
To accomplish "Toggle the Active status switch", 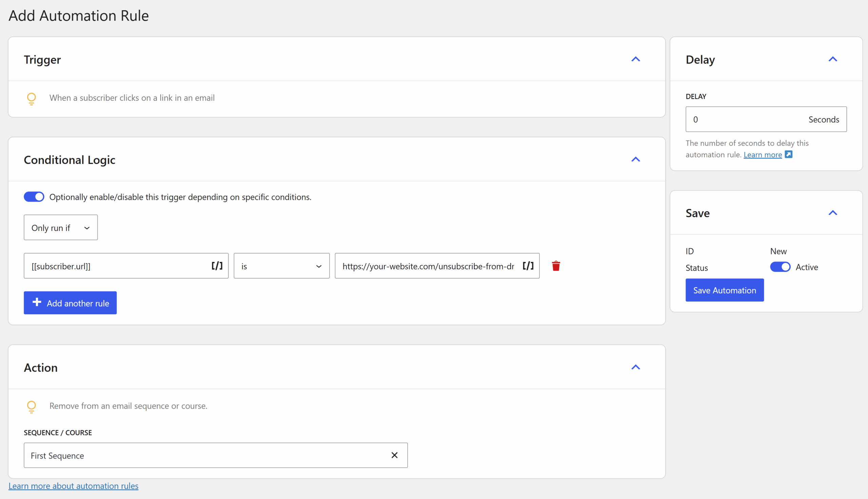I will click(780, 267).
